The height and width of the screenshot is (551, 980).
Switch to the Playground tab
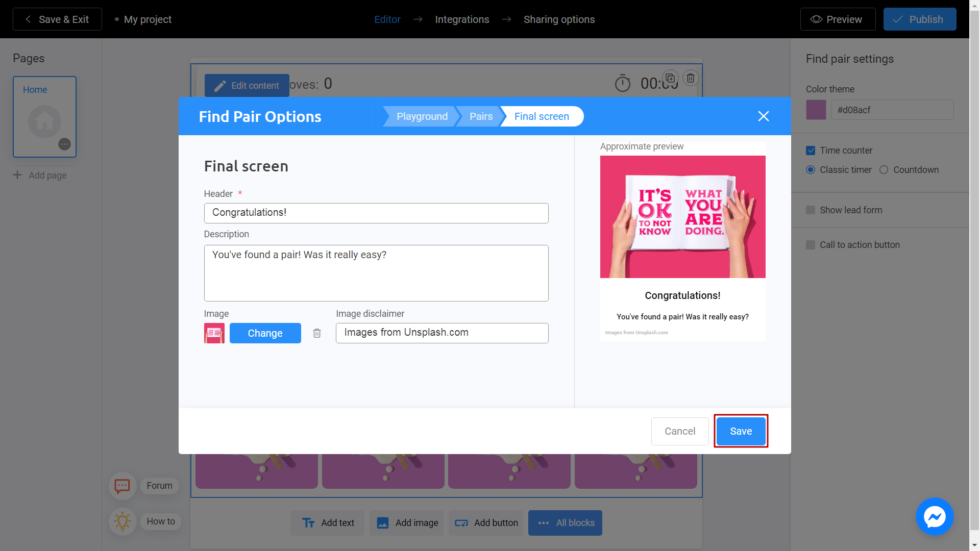click(x=423, y=116)
